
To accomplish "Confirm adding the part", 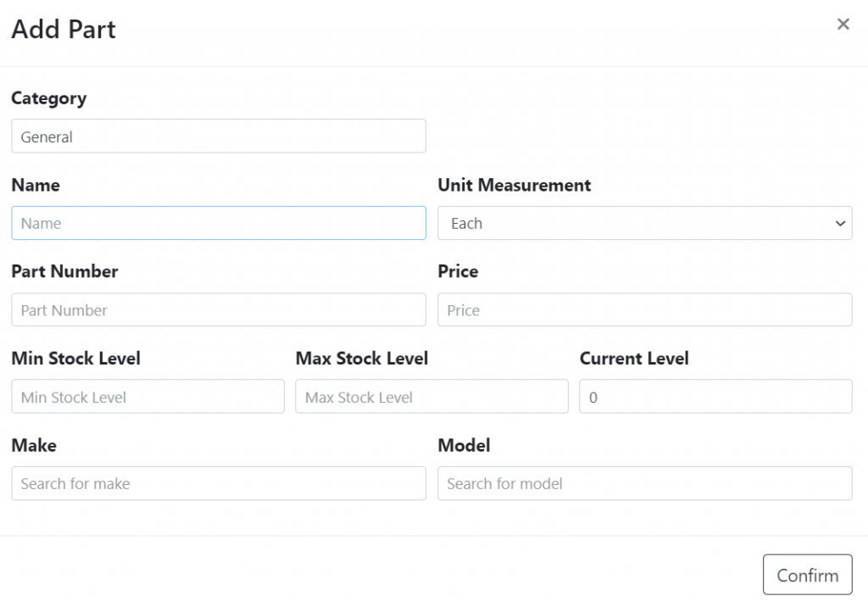I will [x=807, y=575].
